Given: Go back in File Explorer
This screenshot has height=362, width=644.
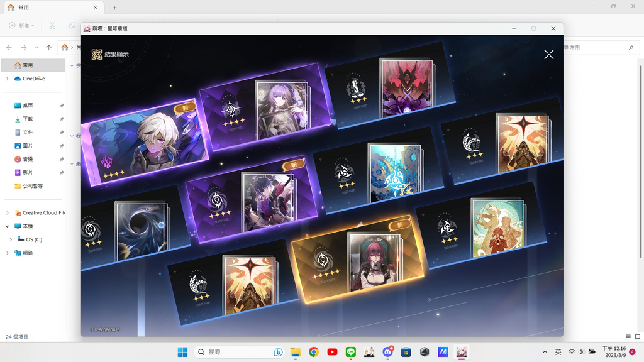Looking at the screenshot, I should 9,48.
